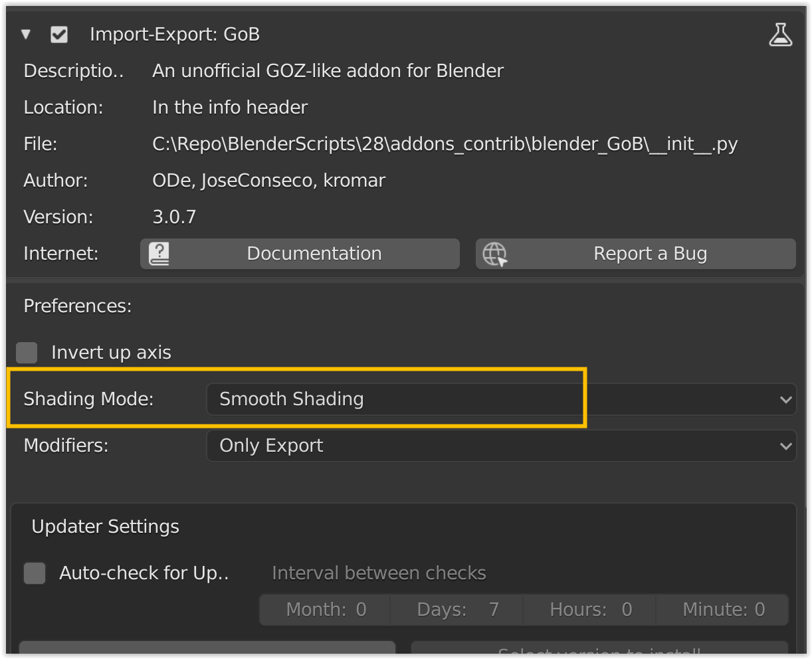Disable the GoB addon checkbox
Screen dimensions: 812x659
(x=59, y=35)
